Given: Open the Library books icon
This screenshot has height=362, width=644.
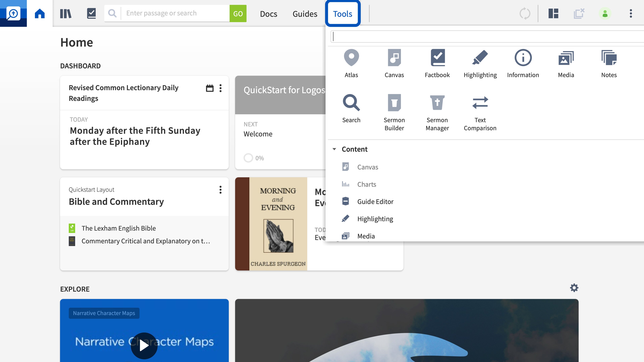Looking at the screenshot, I should 66,13.
